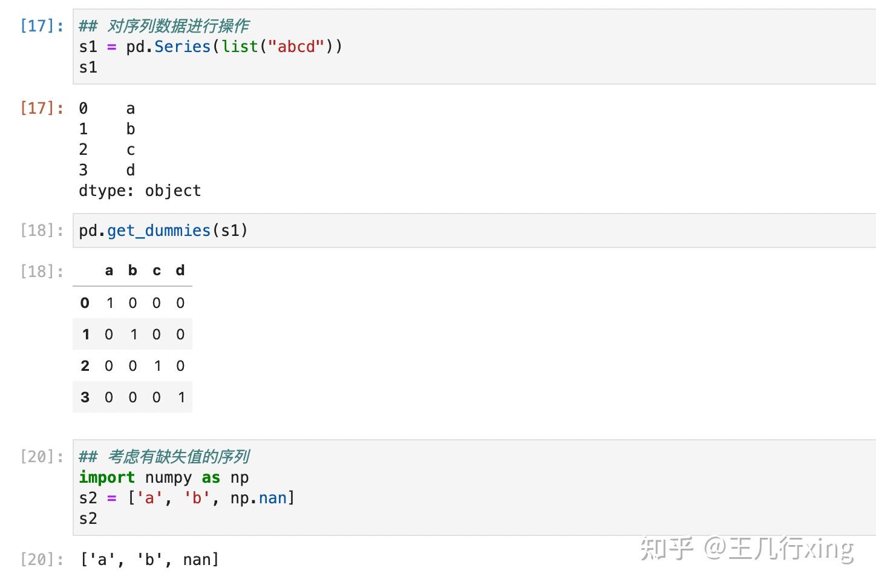Click row index 0 of the dataframe
876x588 pixels.
[85, 303]
